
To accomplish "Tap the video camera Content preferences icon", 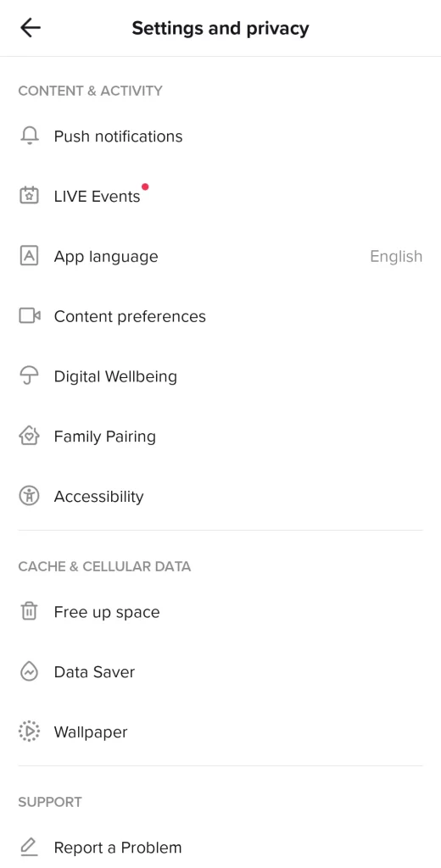I will [30, 316].
